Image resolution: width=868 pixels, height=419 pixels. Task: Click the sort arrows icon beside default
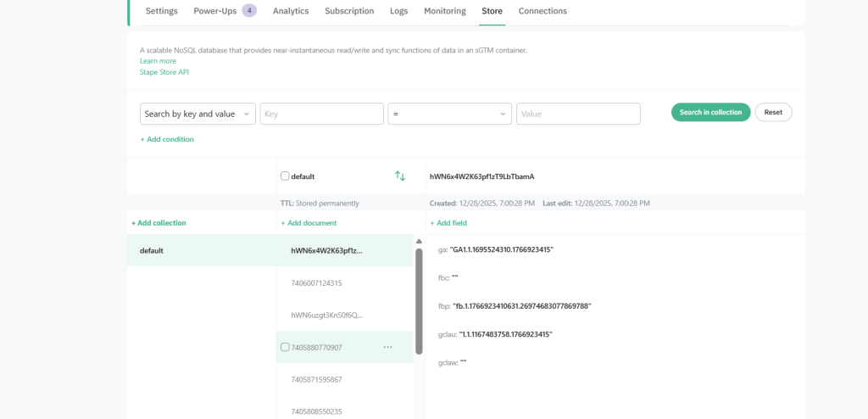(400, 176)
